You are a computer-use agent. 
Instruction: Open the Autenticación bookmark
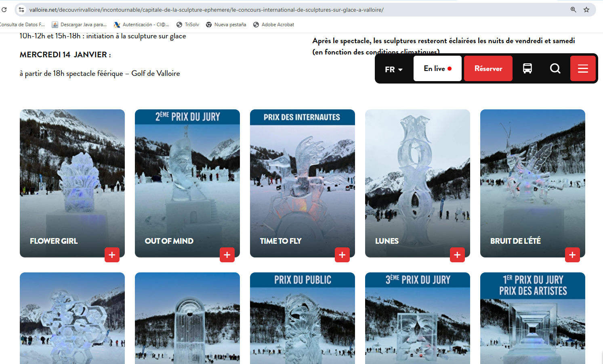(141, 25)
